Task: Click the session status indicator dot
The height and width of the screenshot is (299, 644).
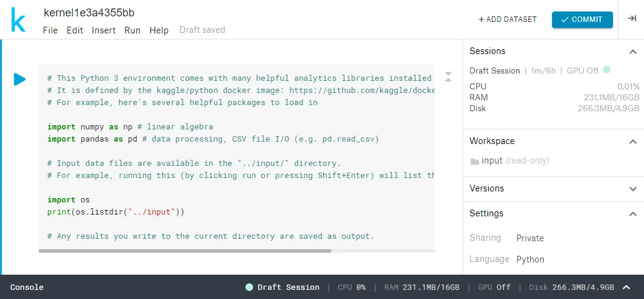Action: tap(606, 70)
